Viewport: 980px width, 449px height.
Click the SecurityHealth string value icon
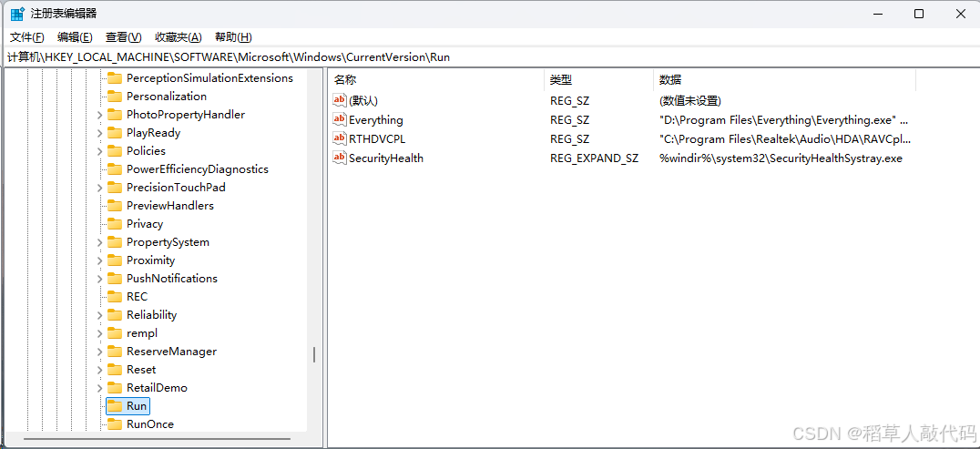tap(340, 158)
